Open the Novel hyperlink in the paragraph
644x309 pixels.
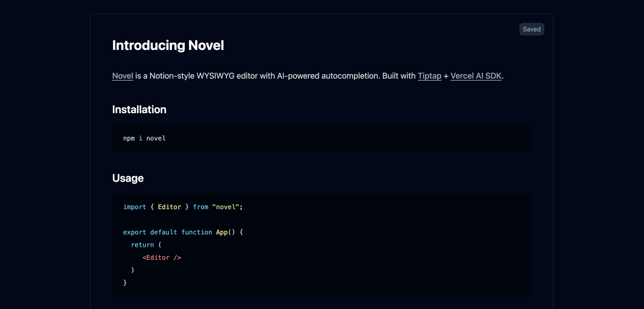(123, 76)
